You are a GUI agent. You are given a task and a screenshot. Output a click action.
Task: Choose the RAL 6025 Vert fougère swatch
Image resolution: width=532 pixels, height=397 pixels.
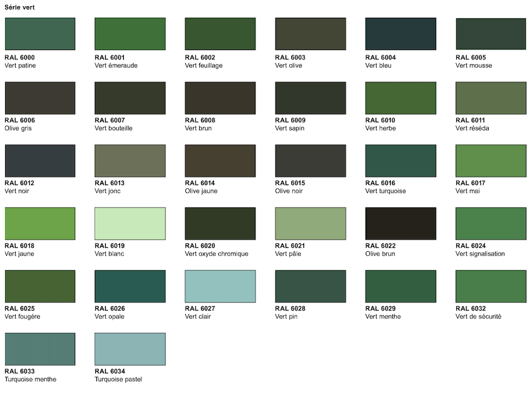[x=40, y=286]
